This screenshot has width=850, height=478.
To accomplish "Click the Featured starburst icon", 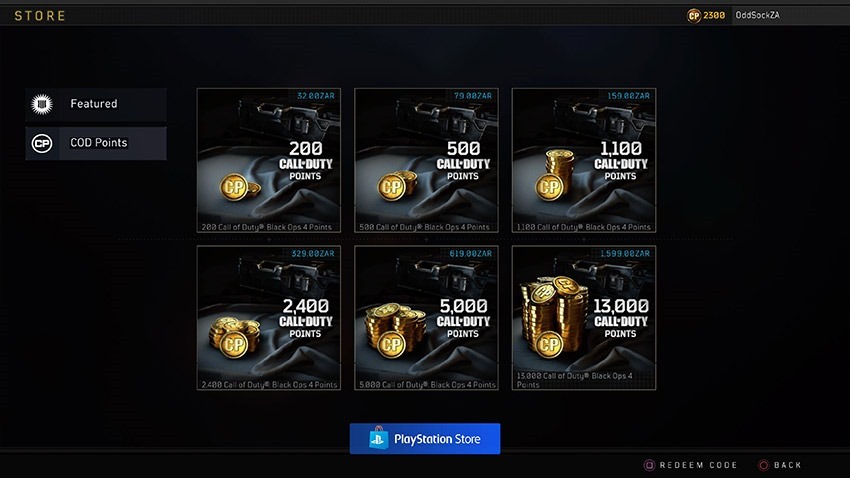I will tap(42, 104).
